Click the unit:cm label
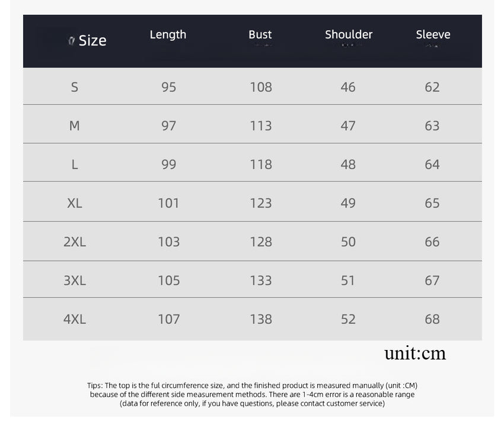The image size is (504, 436). [x=415, y=354]
